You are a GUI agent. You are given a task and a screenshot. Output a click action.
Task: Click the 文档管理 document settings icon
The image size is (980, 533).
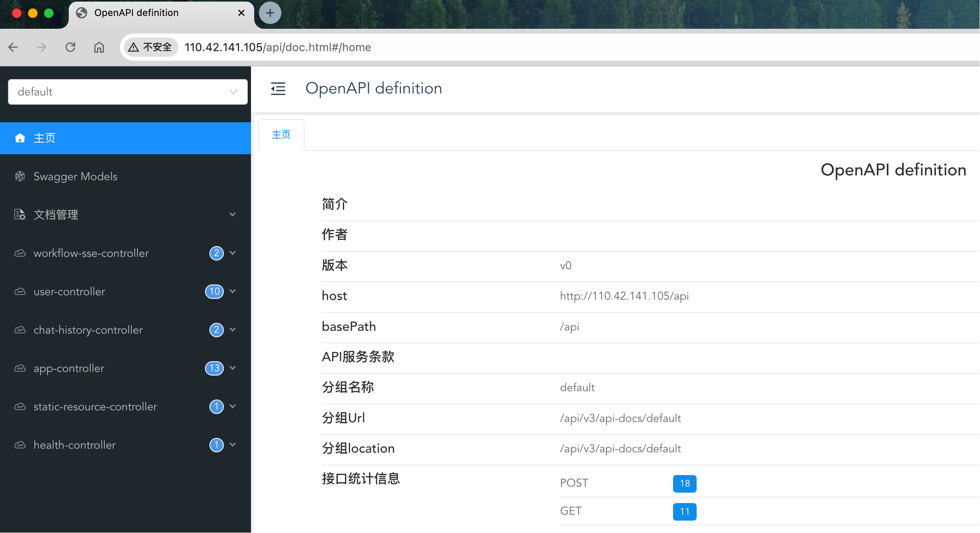pyautogui.click(x=20, y=215)
